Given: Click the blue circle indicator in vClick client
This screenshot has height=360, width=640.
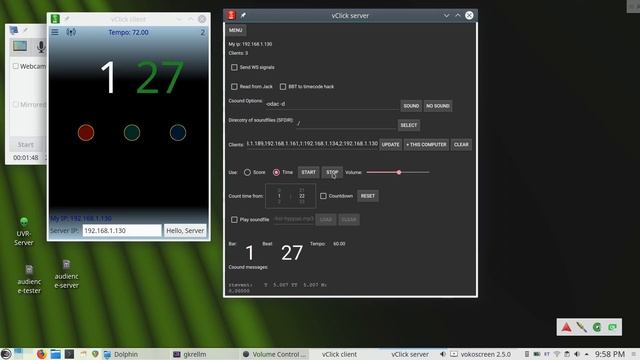Looking at the screenshot, I should pos(178,133).
